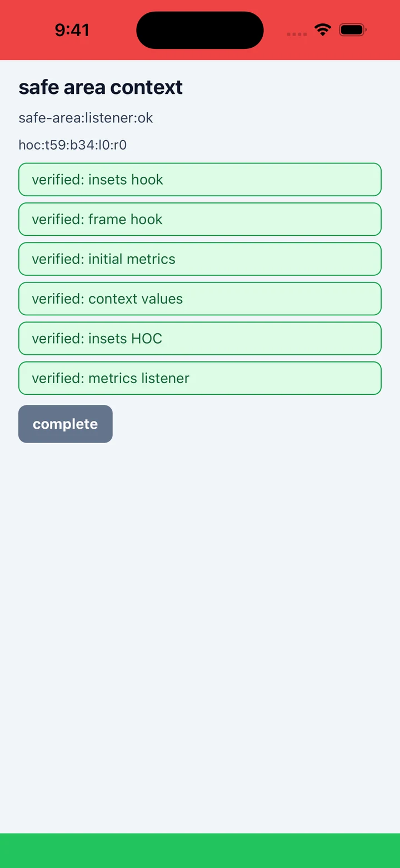Tap the Dynamic Island pill at top
The image size is (400, 868).
[x=200, y=30]
